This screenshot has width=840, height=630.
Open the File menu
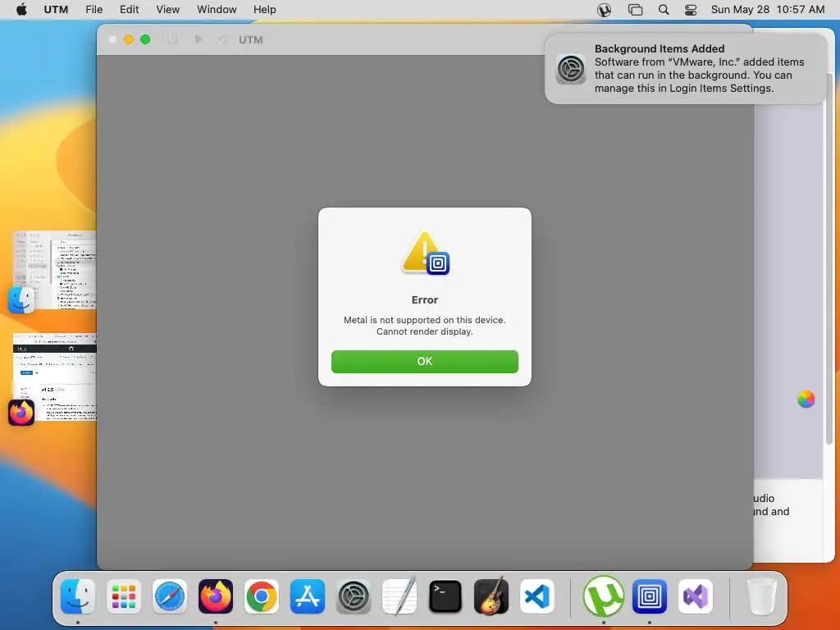pyautogui.click(x=94, y=10)
